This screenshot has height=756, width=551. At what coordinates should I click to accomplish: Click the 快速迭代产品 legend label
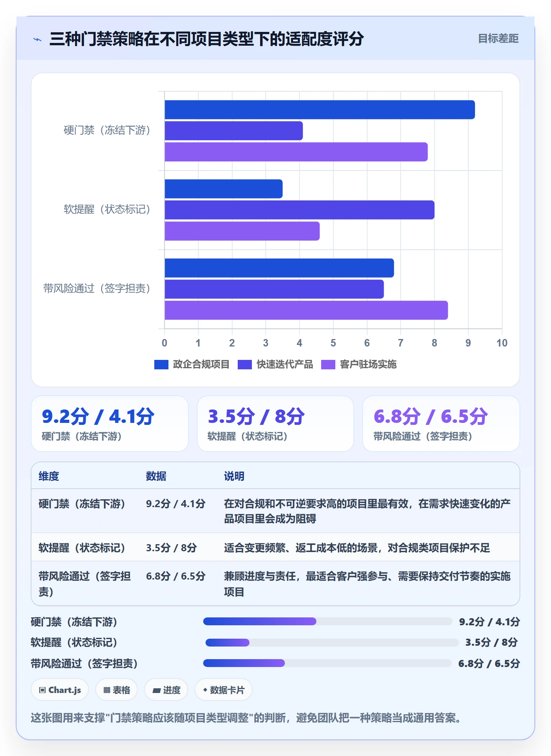tap(285, 365)
